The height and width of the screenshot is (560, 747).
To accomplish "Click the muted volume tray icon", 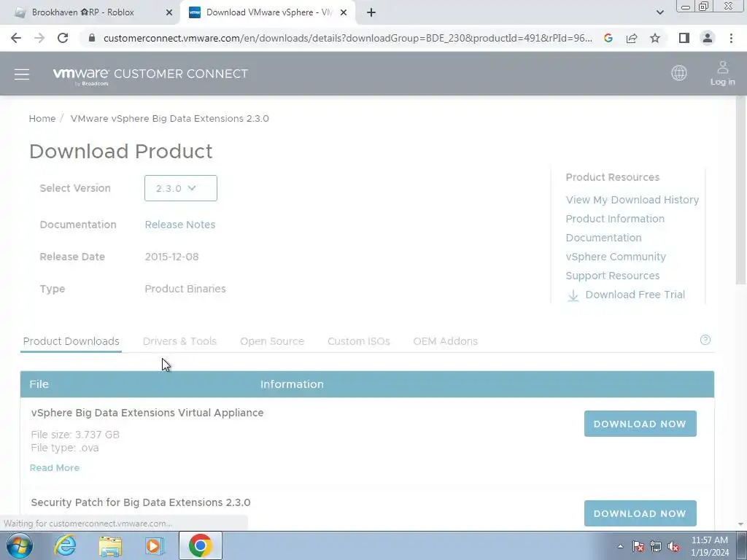I will pos(673,547).
